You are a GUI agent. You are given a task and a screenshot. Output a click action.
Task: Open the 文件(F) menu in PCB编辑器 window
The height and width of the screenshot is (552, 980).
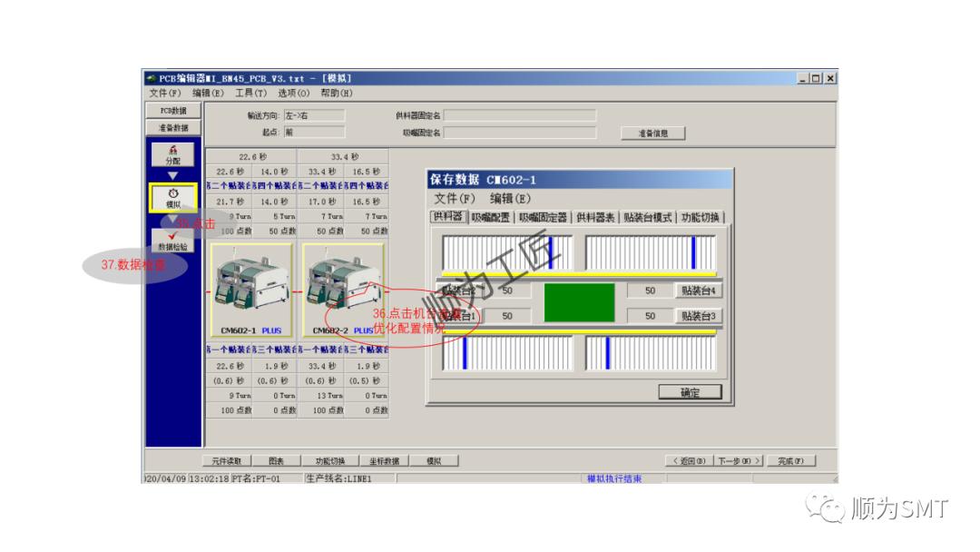pyautogui.click(x=165, y=94)
